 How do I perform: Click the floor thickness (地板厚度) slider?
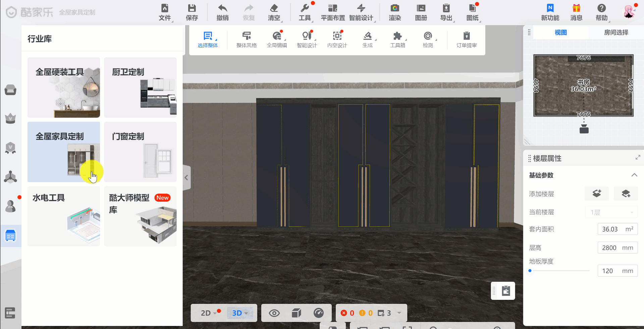(559, 271)
